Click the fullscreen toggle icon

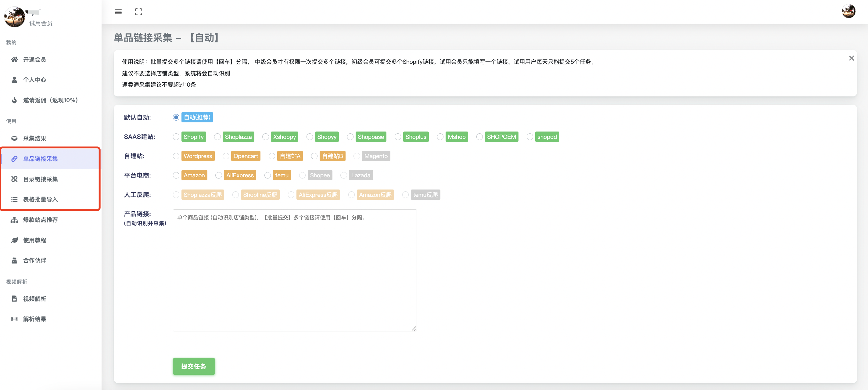[138, 12]
